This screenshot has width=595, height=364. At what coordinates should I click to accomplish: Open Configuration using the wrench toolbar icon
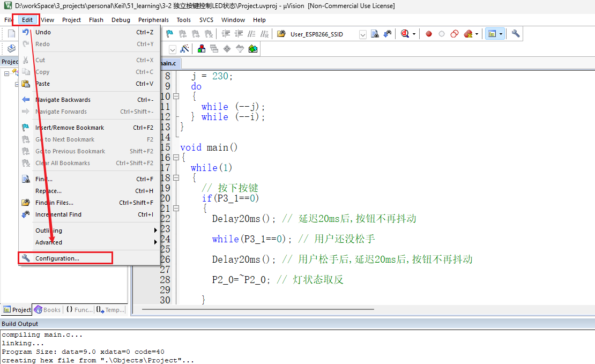point(516,33)
